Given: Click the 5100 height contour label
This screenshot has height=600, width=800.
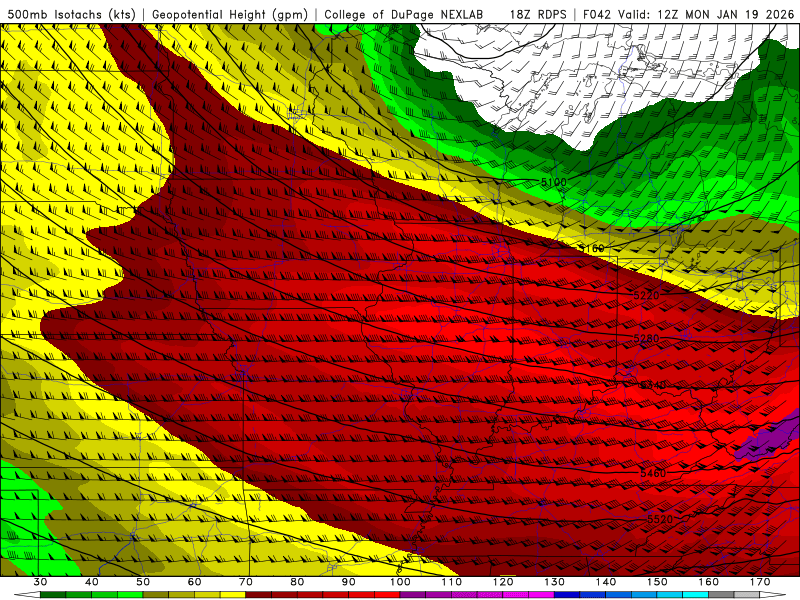Looking at the screenshot, I should [x=554, y=182].
